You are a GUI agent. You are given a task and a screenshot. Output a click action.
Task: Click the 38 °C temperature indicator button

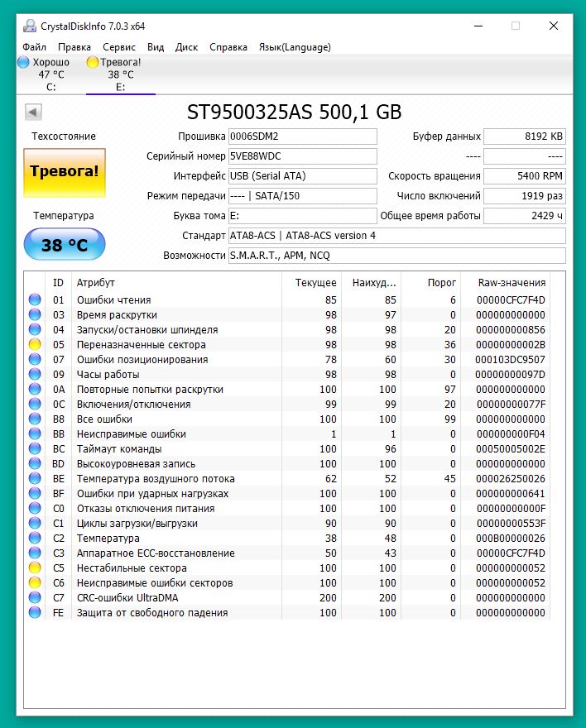65,245
